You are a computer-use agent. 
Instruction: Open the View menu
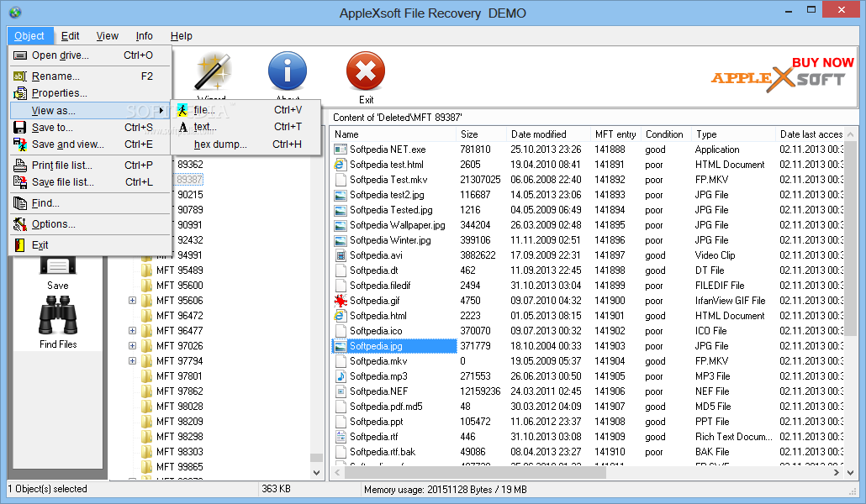tap(107, 36)
